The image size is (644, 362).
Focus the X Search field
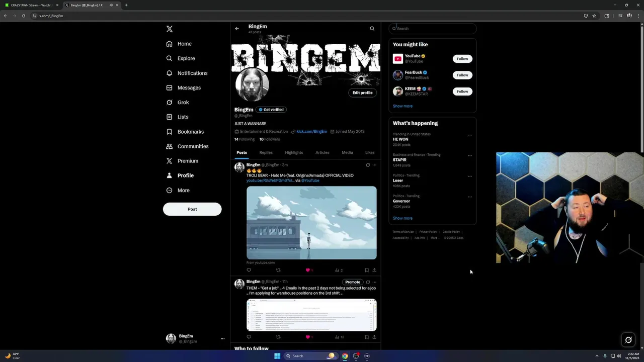433,29
